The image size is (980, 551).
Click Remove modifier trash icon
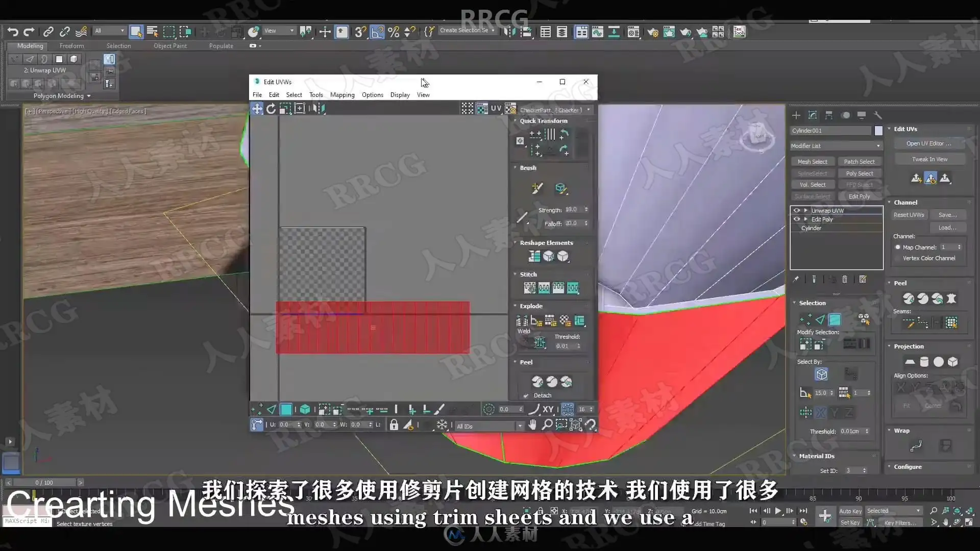point(845,279)
